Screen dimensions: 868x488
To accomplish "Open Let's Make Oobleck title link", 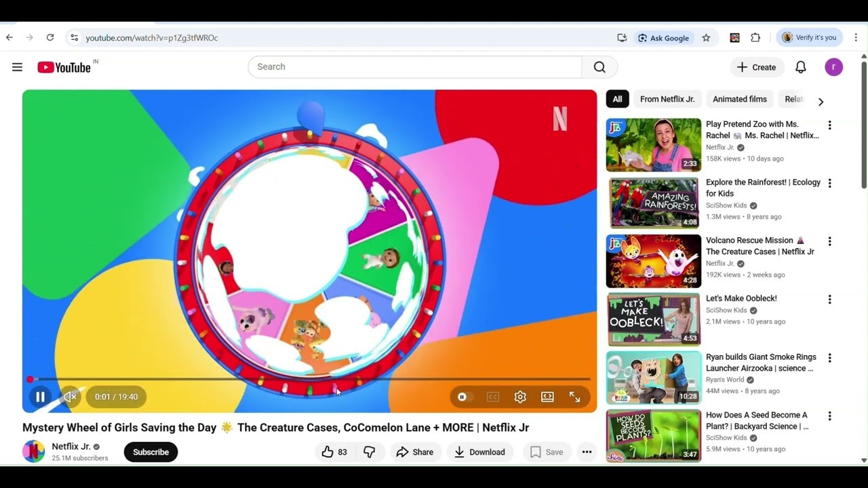I will [x=741, y=298].
